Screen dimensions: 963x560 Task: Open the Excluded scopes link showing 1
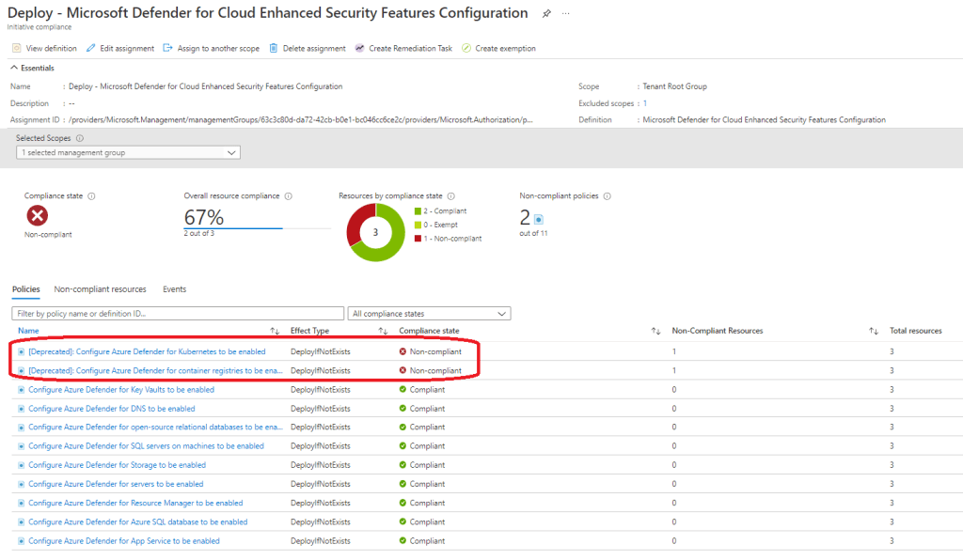[646, 102]
